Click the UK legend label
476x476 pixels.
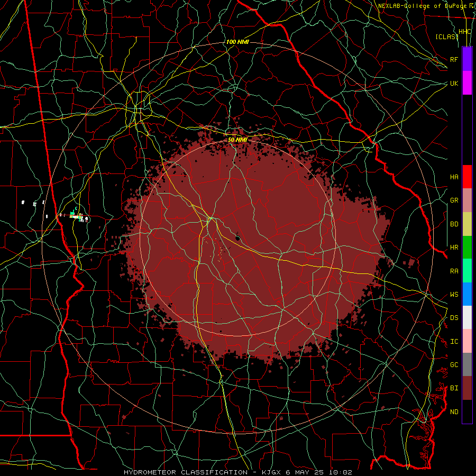pos(454,83)
